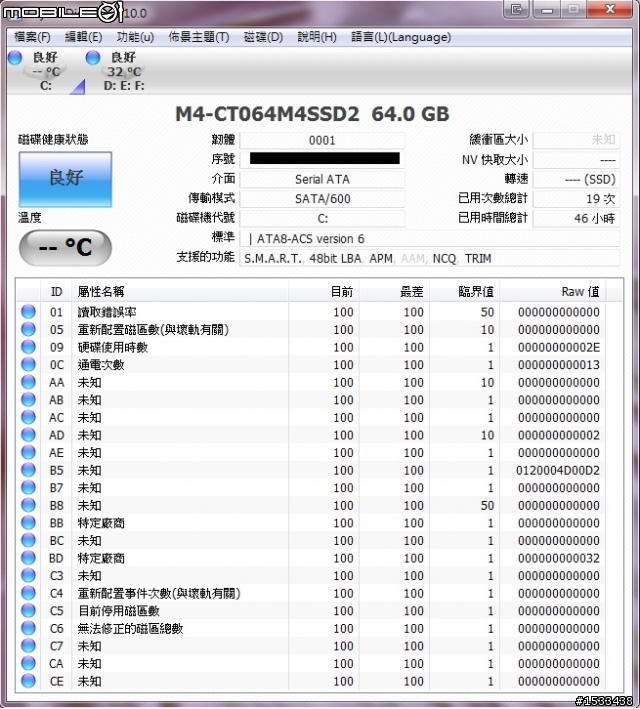Click status orb for attribute 05
This screenshot has height=709, width=640.
point(28,329)
